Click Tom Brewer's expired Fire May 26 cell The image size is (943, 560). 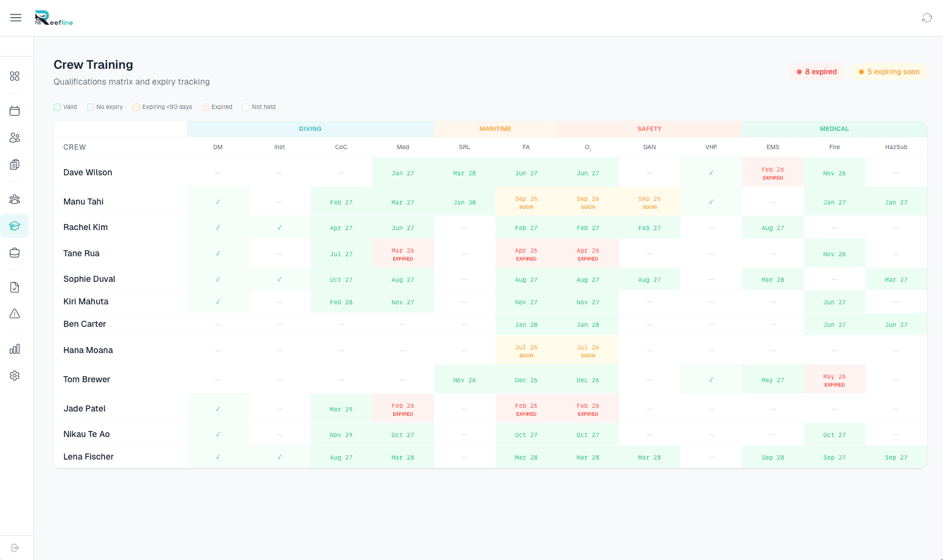click(x=835, y=380)
